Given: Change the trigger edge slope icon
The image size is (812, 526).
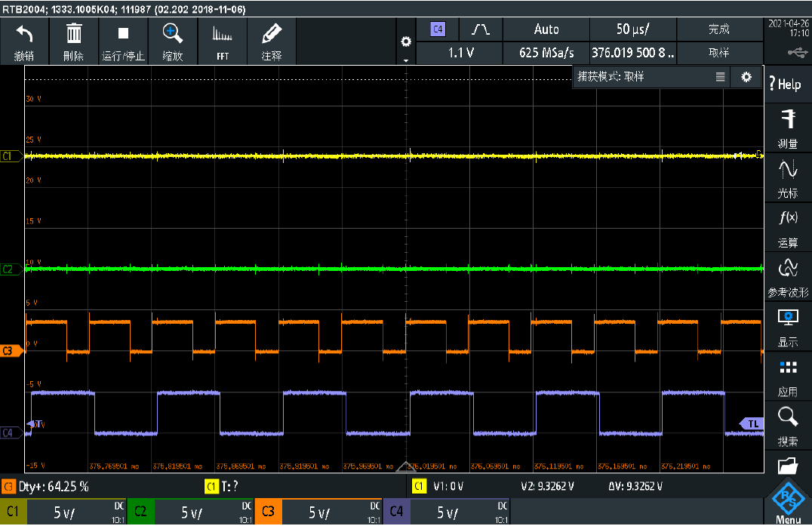Looking at the screenshot, I should point(481,29).
